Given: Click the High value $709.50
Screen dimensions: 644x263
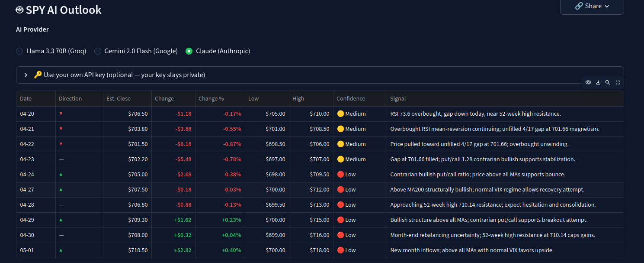Looking at the screenshot, I should tap(320, 175).
